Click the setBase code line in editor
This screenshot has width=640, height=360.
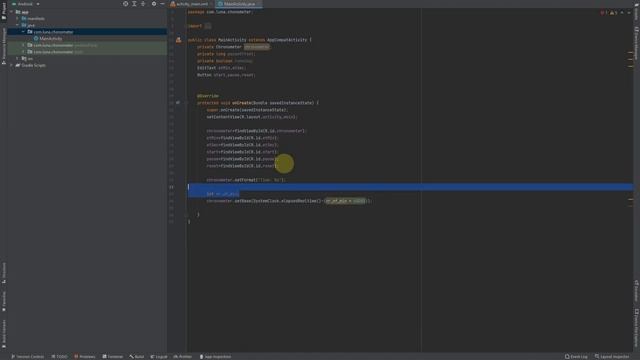click(x=289, y=201)
